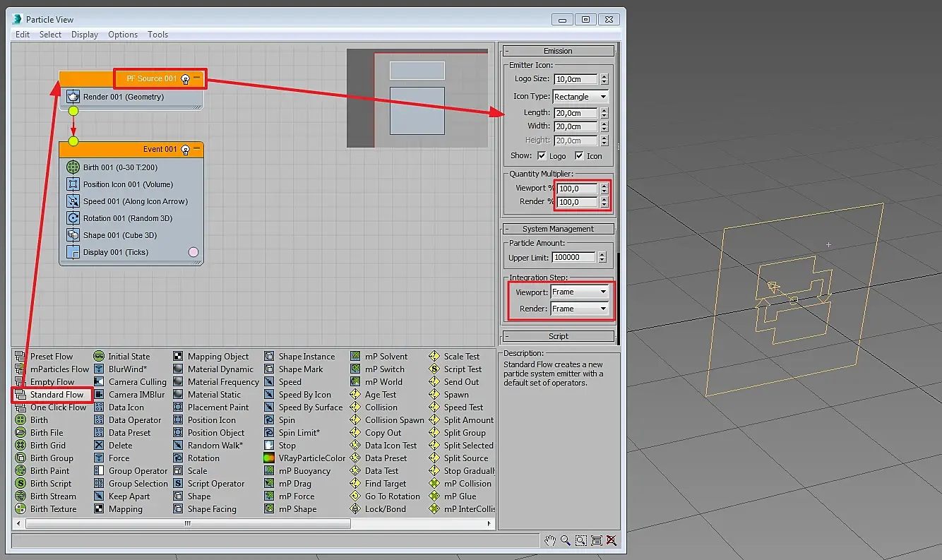Click Render 001 teapot icon
The image size is (942, 560).
click(x=73, y=97)
